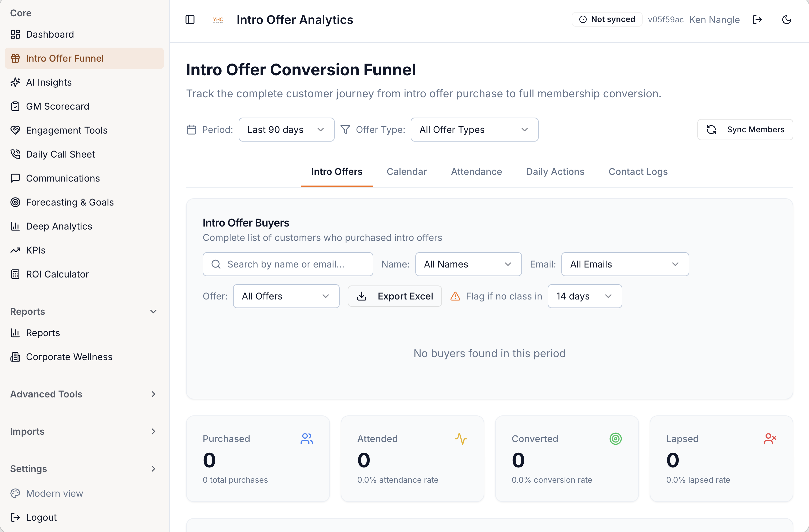Screen dimensions: 809x532
Task: Open the All Offer Types dropdown
Action: pyautogui.click(x=474, y=130)
